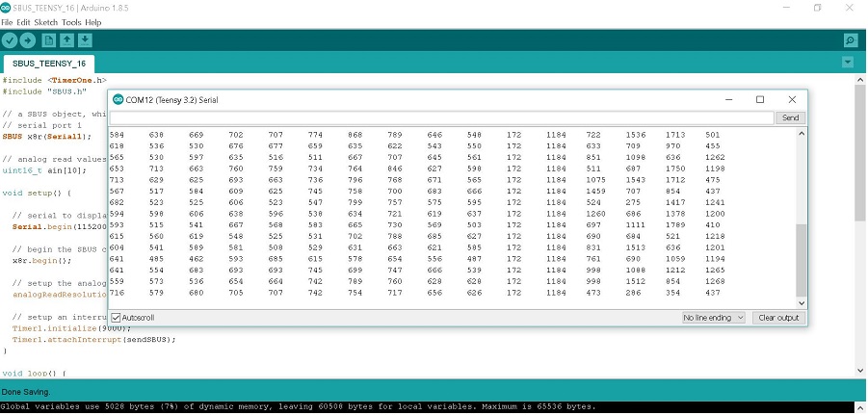Click the serial output vertical scrollbar
Viewport: 868px width, 415px height.
pos(802,260)
